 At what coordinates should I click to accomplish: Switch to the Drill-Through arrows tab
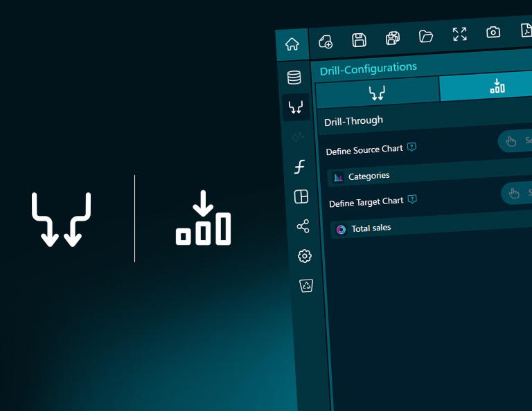[377, 91]
